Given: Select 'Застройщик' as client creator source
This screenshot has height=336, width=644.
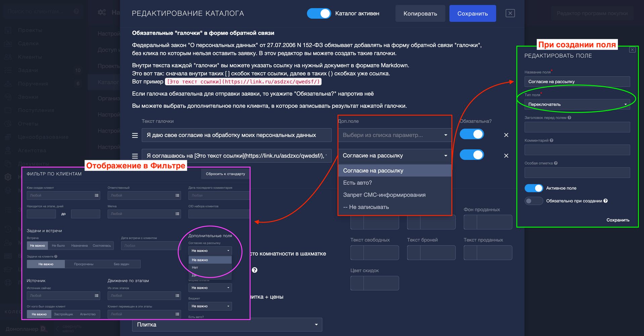Looking at the screenshot, I should [63, 314].
